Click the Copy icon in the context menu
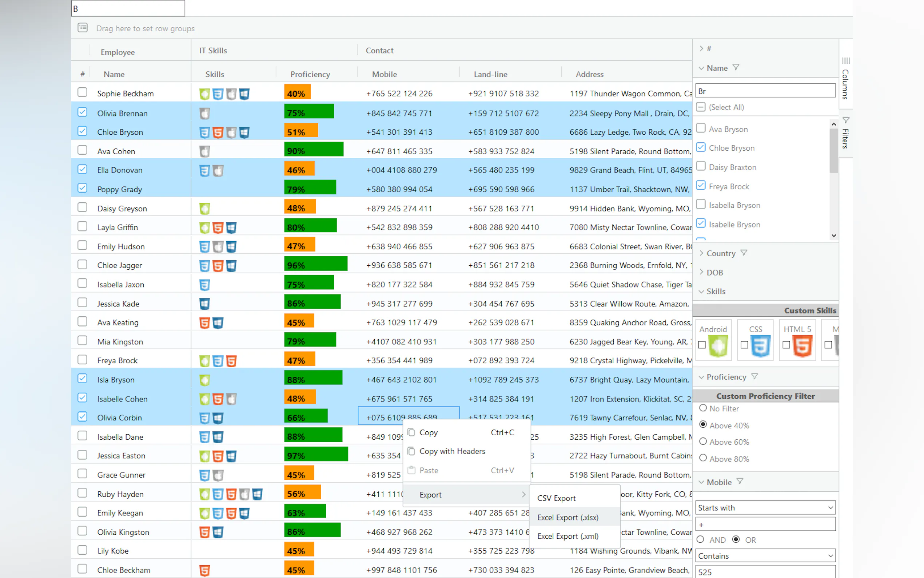The width and height of the screenshot is (924, 578). 411,432
